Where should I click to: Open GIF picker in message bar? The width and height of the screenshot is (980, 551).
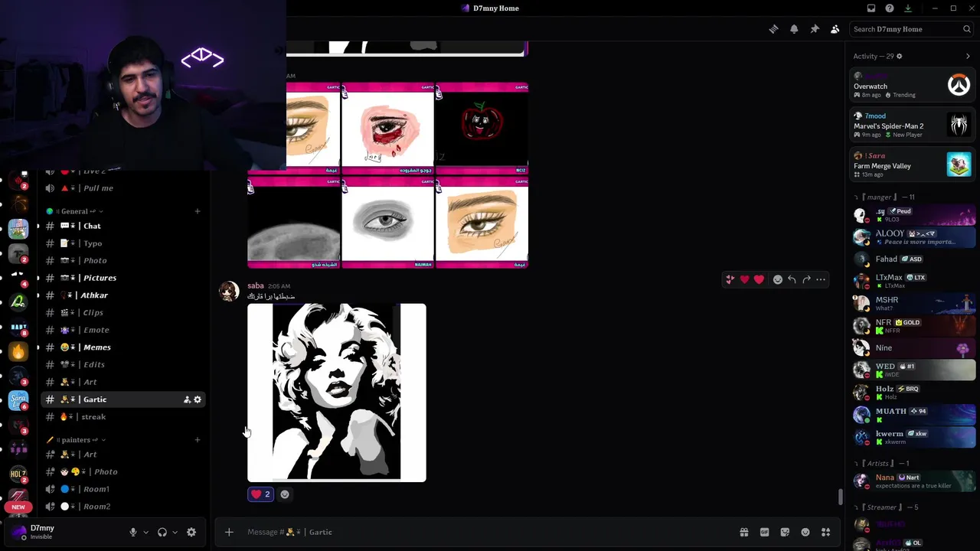[764, 532]
